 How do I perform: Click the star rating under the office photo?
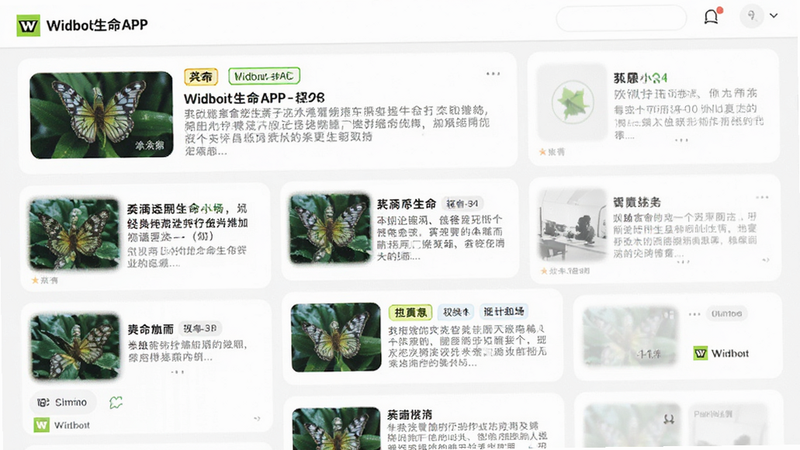565,271
